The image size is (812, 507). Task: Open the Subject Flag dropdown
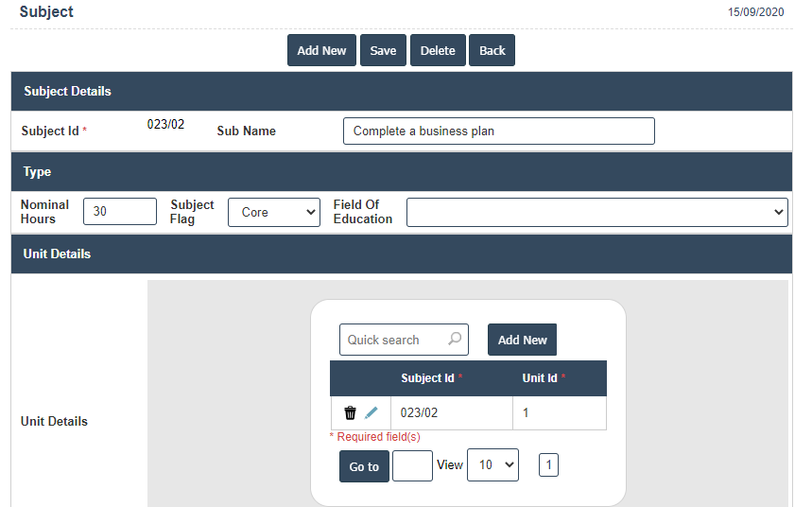274,212
